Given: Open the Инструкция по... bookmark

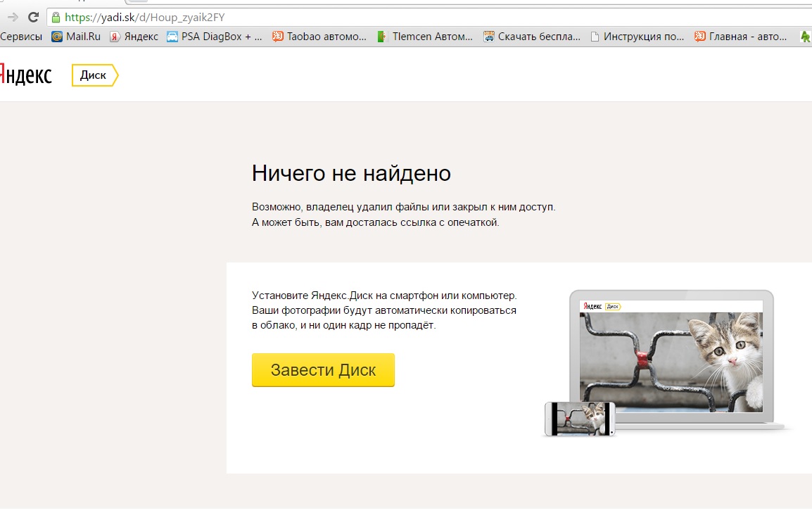Looking at the screenshot, I should [637, 37].
